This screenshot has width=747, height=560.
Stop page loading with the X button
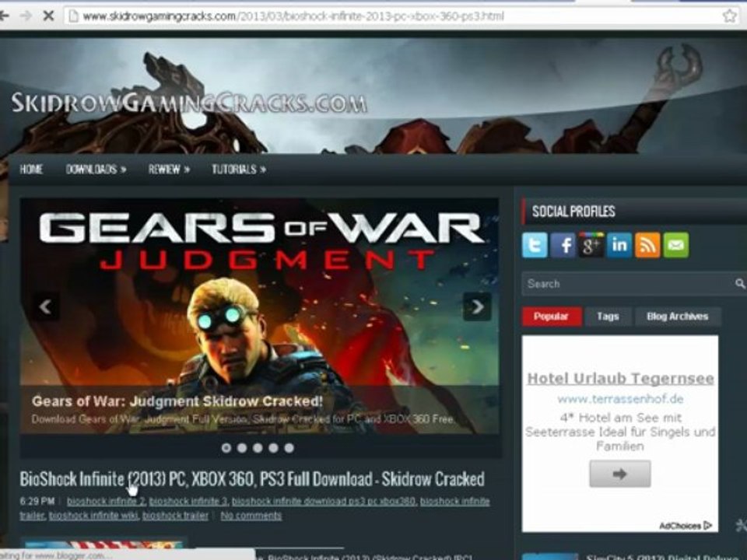tap(48, 16)
